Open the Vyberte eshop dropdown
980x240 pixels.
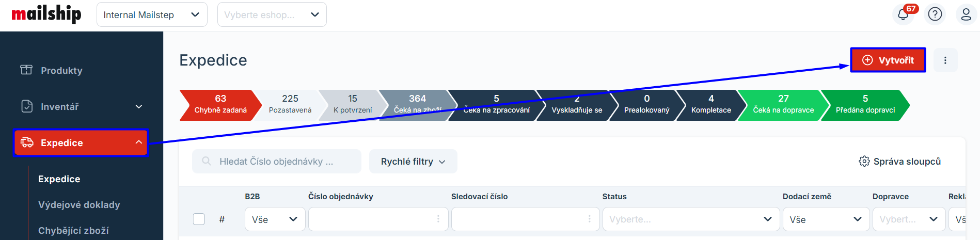point(272,14)
